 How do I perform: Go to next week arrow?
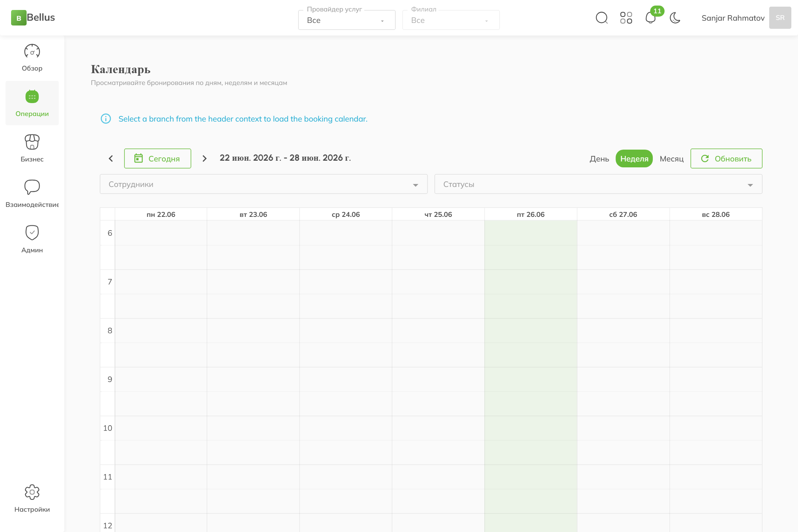(204, 158)
